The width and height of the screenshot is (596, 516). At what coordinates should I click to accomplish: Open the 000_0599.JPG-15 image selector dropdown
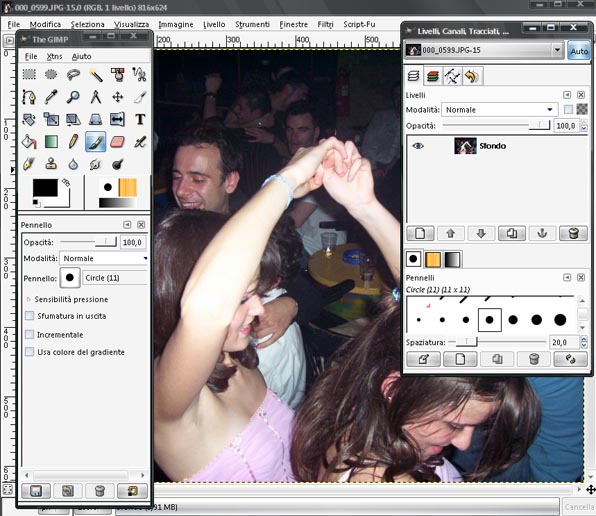pos(483,50)
